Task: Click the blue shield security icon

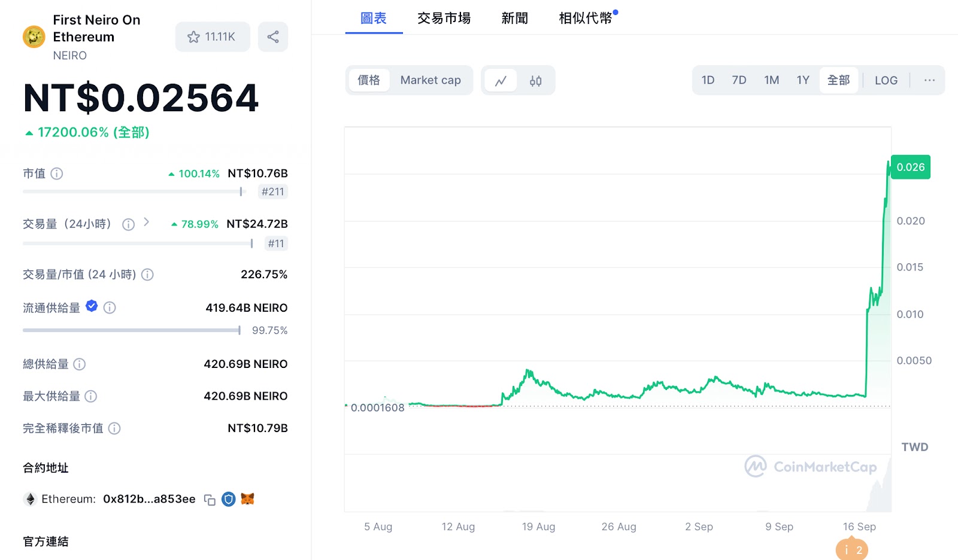Action: click(228, 499)
